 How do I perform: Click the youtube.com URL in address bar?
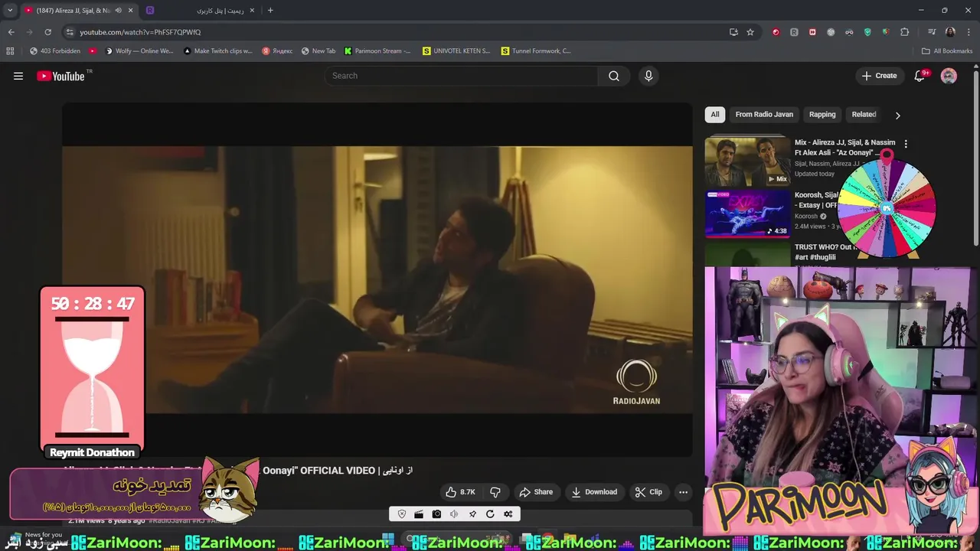point(140,32)
